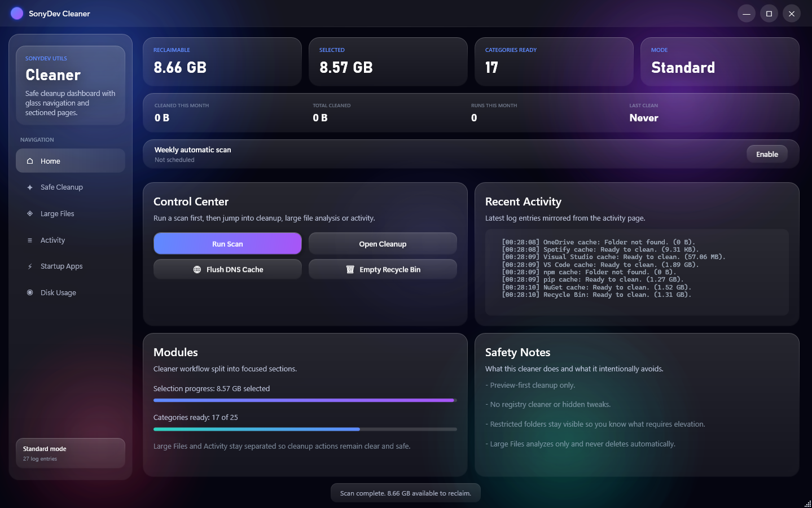Click the Startup Apps lightning icon
Image resolution: width=812 pixels, height=508 pixels.
(30, 266)
